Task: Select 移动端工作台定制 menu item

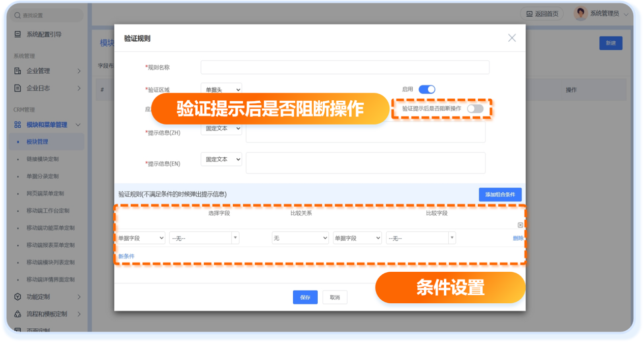Action: point(48,211)
